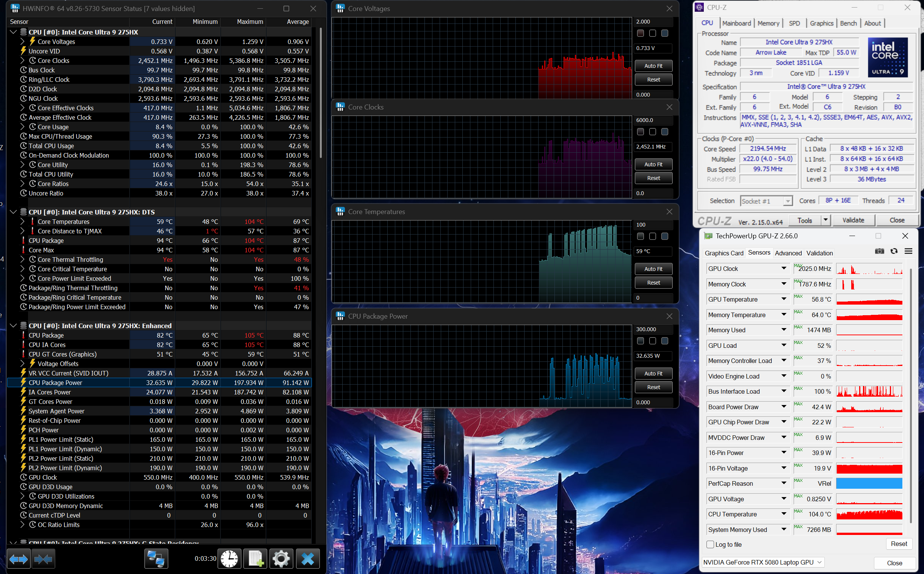The width and height of the screenshot is (924, 574).
Task: Open the Bench tab in CPU-Z
Action: pos(848,23)
